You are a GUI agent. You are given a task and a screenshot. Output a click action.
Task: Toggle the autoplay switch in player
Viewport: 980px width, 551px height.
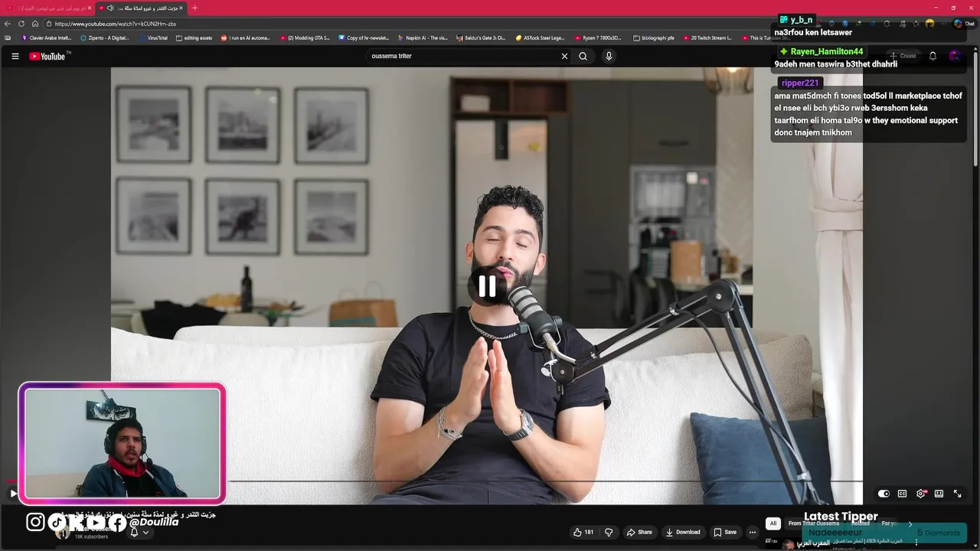pyautogui.click(x=884, y=494)
